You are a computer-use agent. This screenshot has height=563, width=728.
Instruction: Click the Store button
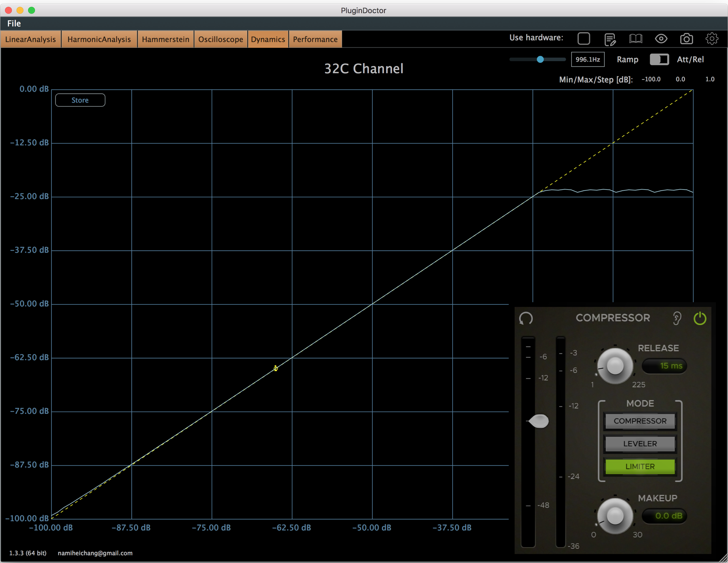[x=80, y=100]
